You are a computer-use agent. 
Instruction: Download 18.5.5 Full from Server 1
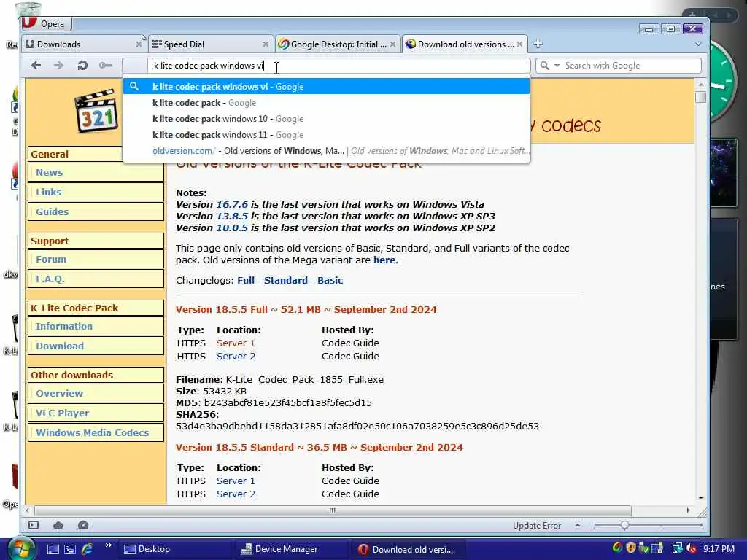[x=236, y=343]
